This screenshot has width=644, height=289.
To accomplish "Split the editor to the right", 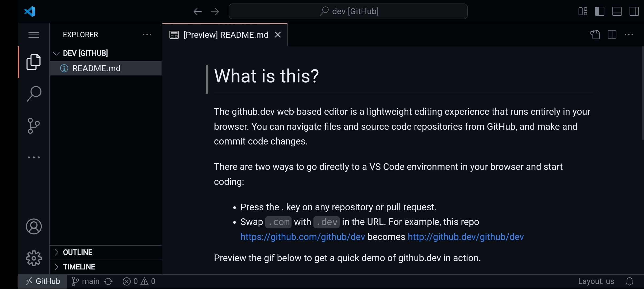I will pyautogui.click(x=612, y=35).
